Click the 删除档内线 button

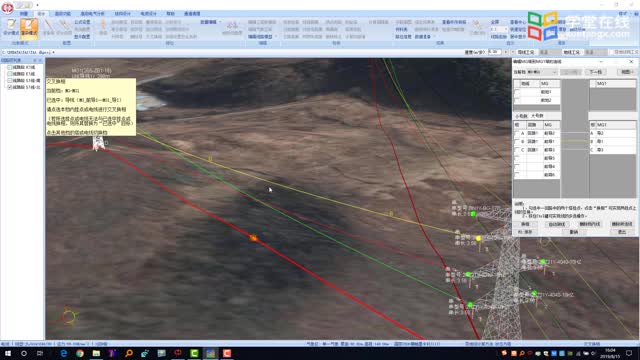(589, 224)
